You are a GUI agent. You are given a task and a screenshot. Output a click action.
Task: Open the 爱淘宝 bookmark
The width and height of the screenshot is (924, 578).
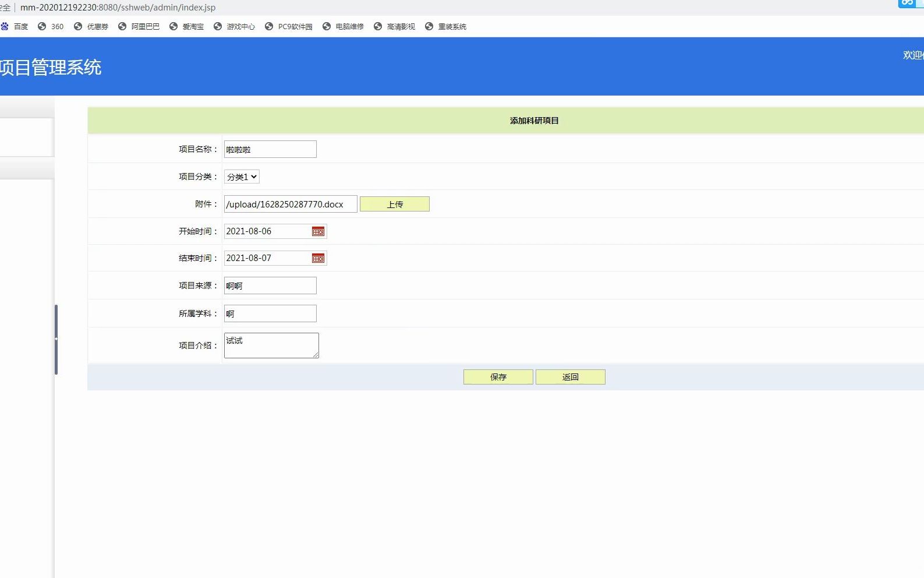[x=186, y=26]
